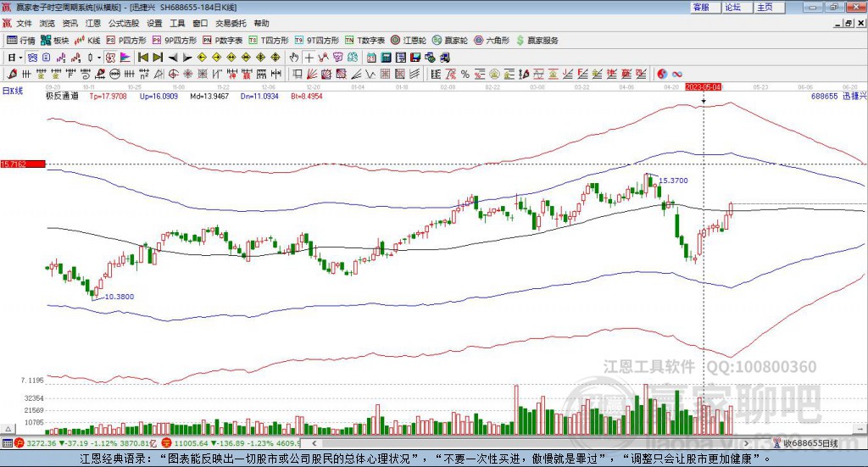The image size is (868, 467).
Task: Click the 客服 button in title bar
Action: pos(705,7)
